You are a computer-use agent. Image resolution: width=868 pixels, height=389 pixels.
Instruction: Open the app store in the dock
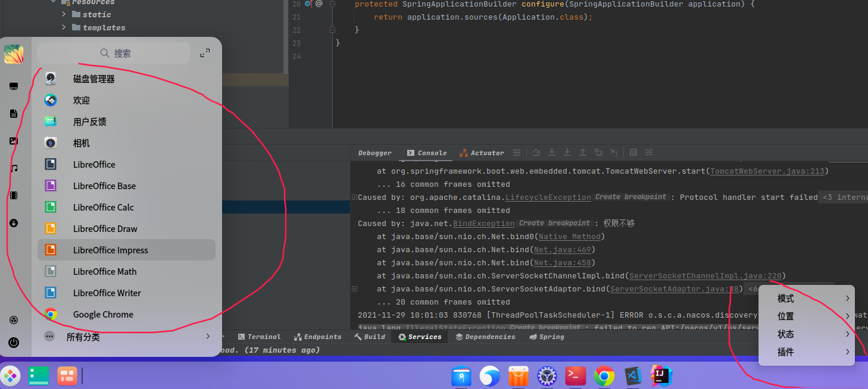click(x=519, y=376)
